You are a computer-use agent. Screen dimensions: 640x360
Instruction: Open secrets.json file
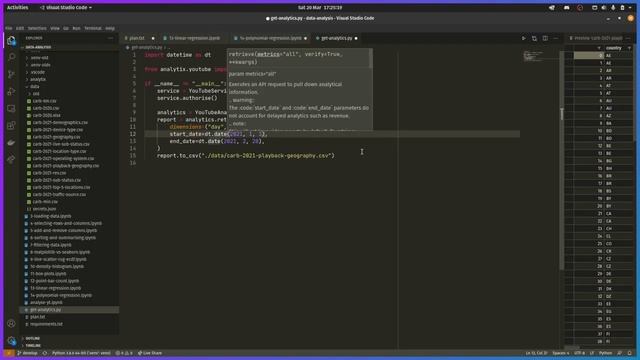[44, 209]
